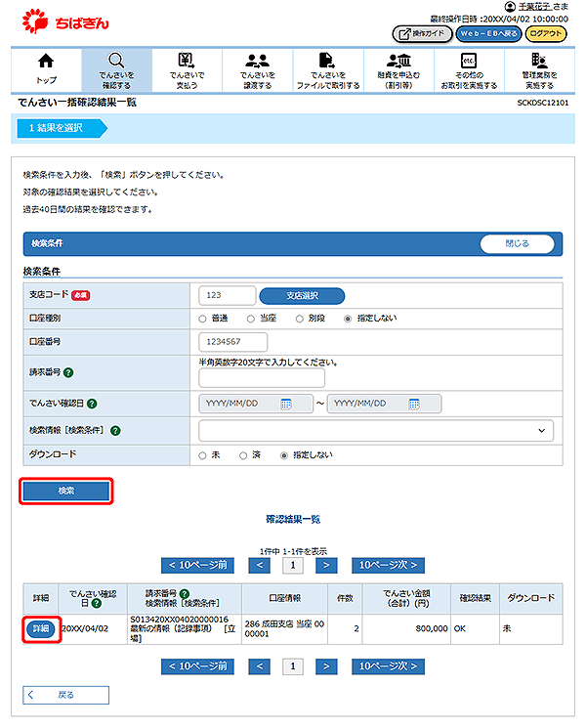Click the 支店選択 button
Image resolution: width=586 pixels, height=728 pixels.
click(302, 296)
